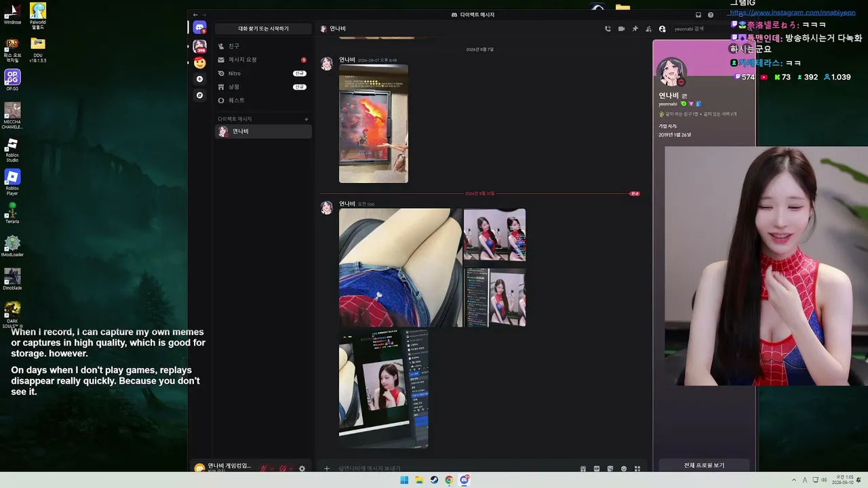868x488 pixels.
Task: Click 전체 프로필 보기 button
Action: pyautogui.click(x=704, y=466)
